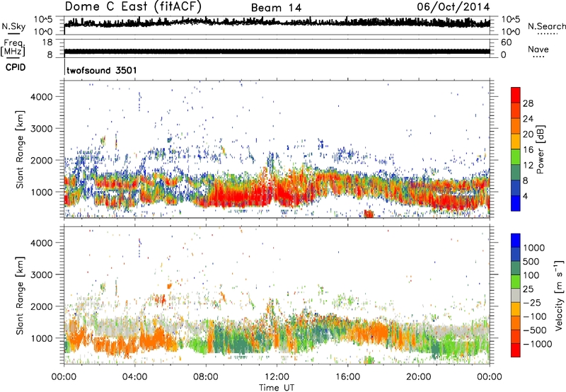The image size is (566, 392).
Task: Pick the power colorbar segment between 20 and 24
Action: click(516, 127)
